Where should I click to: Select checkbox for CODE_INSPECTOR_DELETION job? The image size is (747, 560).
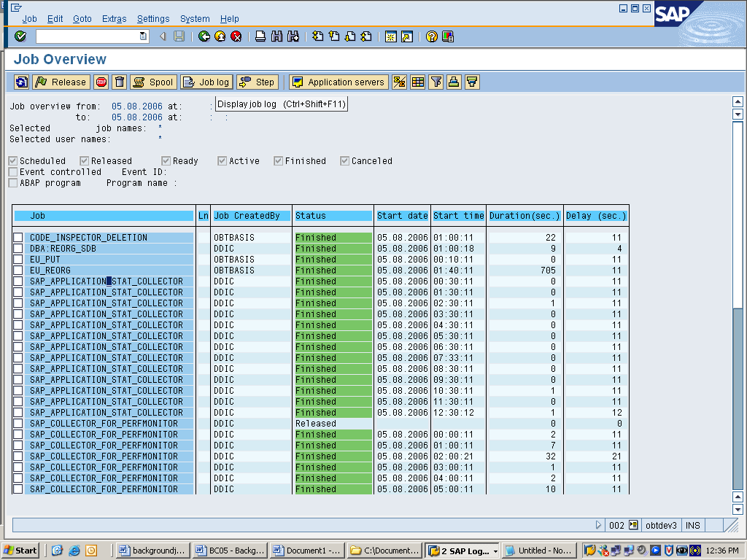pyautogui.click(x=18, y=237)
